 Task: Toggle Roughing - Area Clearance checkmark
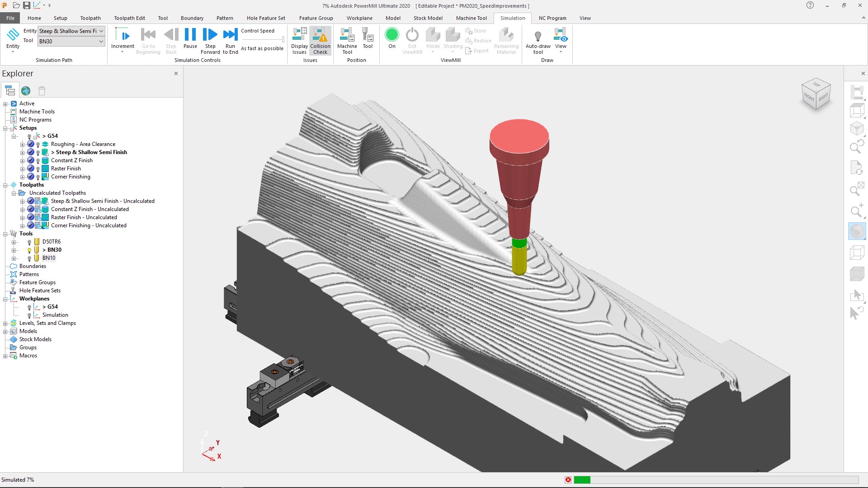pyautogui.click(x=31, y=144)
